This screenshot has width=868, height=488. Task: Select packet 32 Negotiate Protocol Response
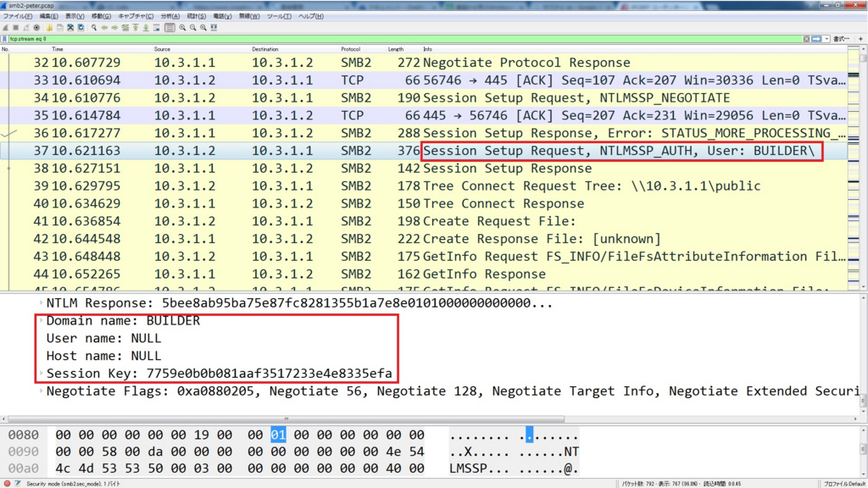click(424, 63)
